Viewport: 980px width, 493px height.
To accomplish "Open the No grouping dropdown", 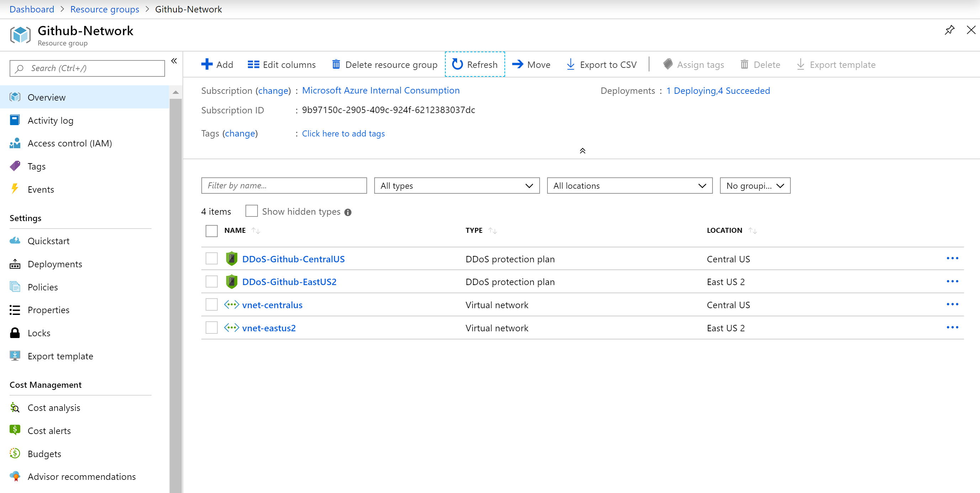I will click(x=755, y=186).
